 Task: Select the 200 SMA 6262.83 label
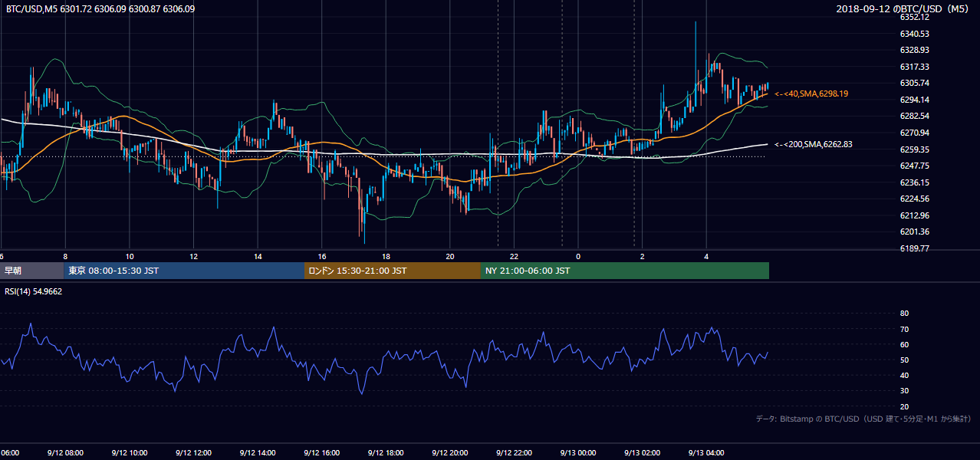[813, 144]
